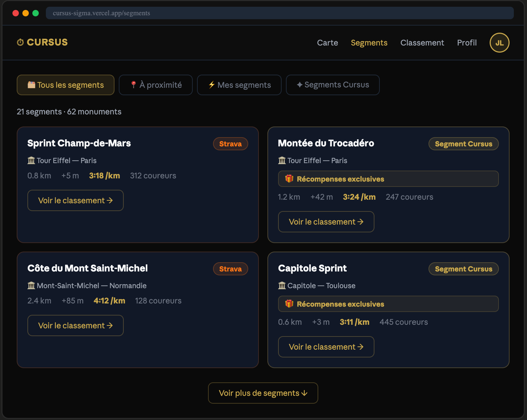
Task: Click the yellow minimize window dot
Action: point(26,13)
